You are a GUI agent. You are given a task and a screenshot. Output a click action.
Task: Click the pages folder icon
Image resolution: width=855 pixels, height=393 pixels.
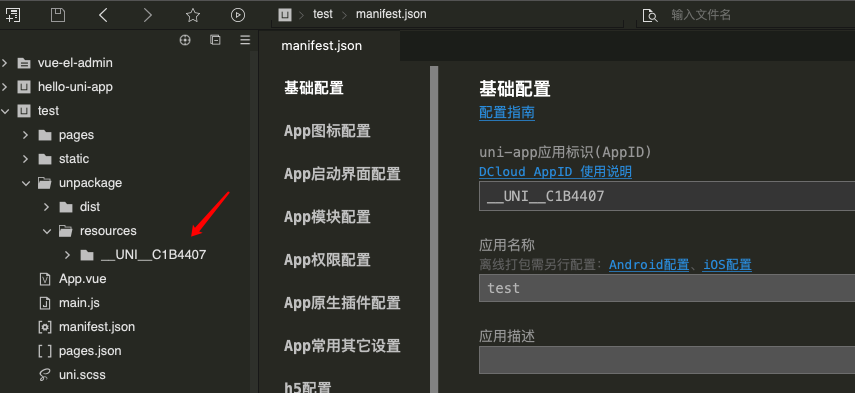coord(45,135)
